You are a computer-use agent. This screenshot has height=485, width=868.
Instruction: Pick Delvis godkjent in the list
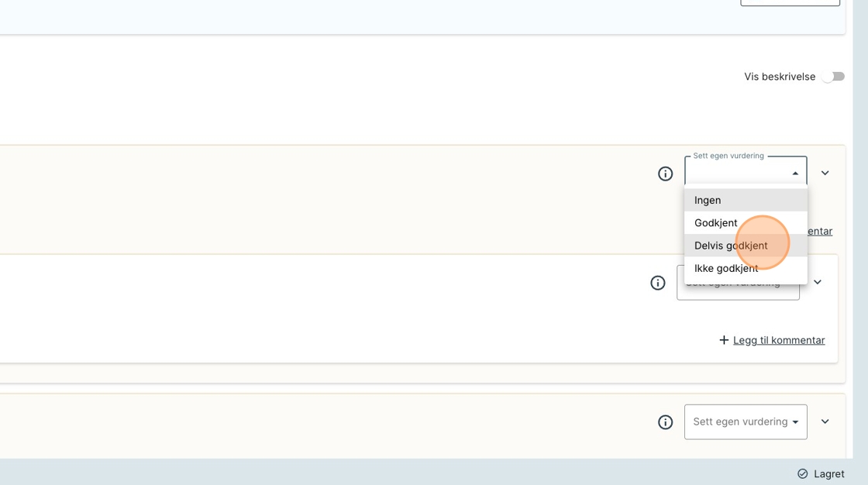pyautogui.click(x=730, y=246)
